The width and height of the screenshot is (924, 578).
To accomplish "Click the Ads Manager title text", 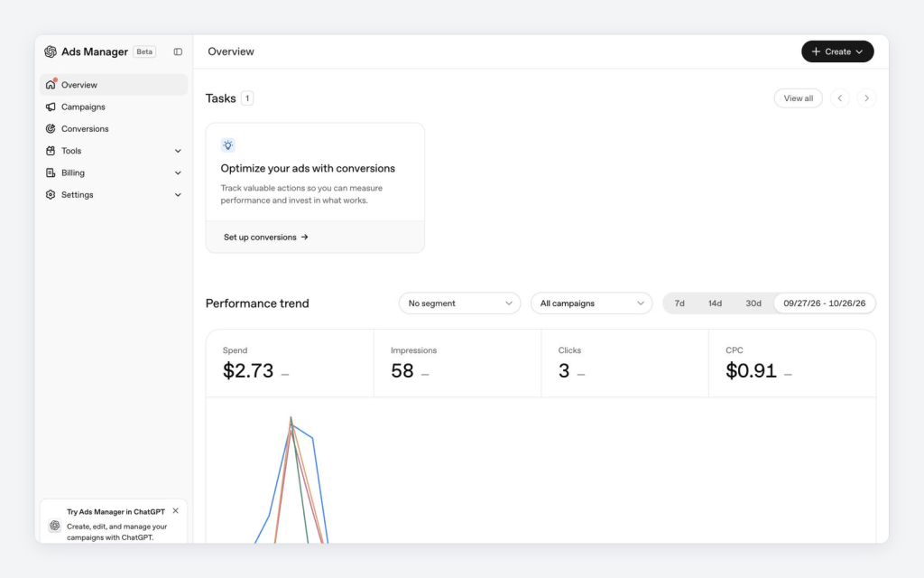I will 94,51.
